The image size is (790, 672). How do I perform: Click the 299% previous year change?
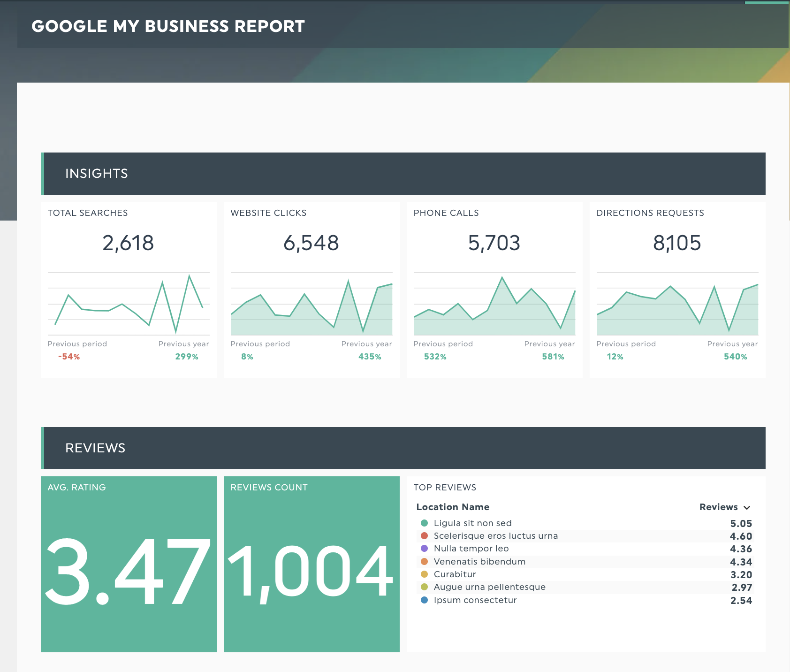click(187, 357)
